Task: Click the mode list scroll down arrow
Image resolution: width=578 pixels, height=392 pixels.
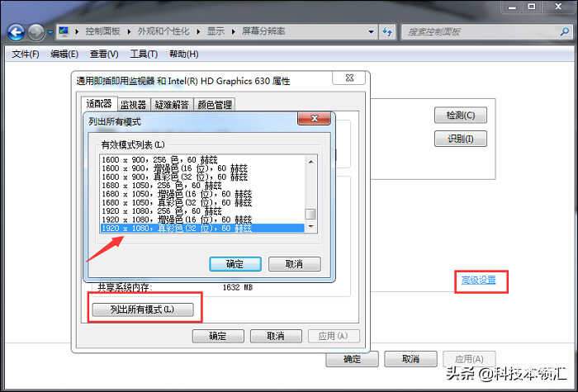Action: (x=310, y=226)
